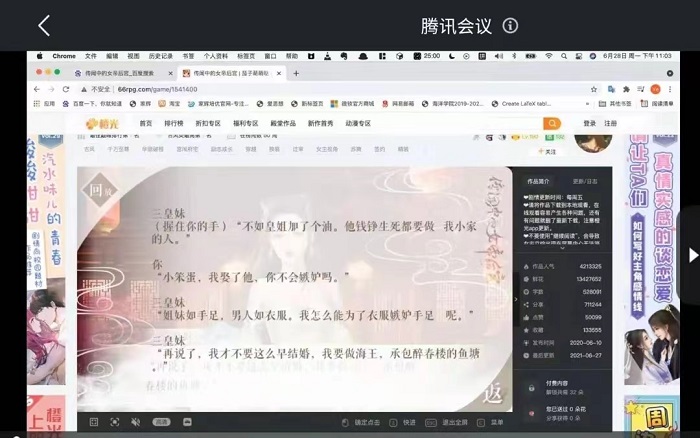
Task: Click the author avatar thumbnail
Action: pos(593,142)
